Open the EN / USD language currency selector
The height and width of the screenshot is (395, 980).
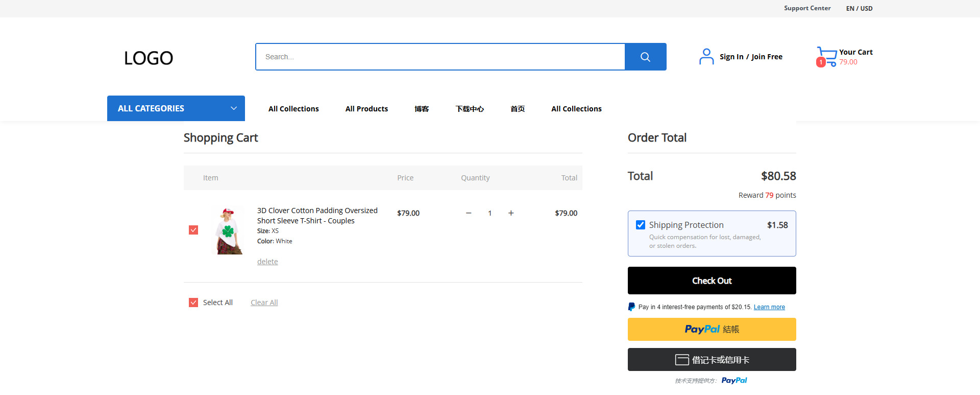(859, 9)
